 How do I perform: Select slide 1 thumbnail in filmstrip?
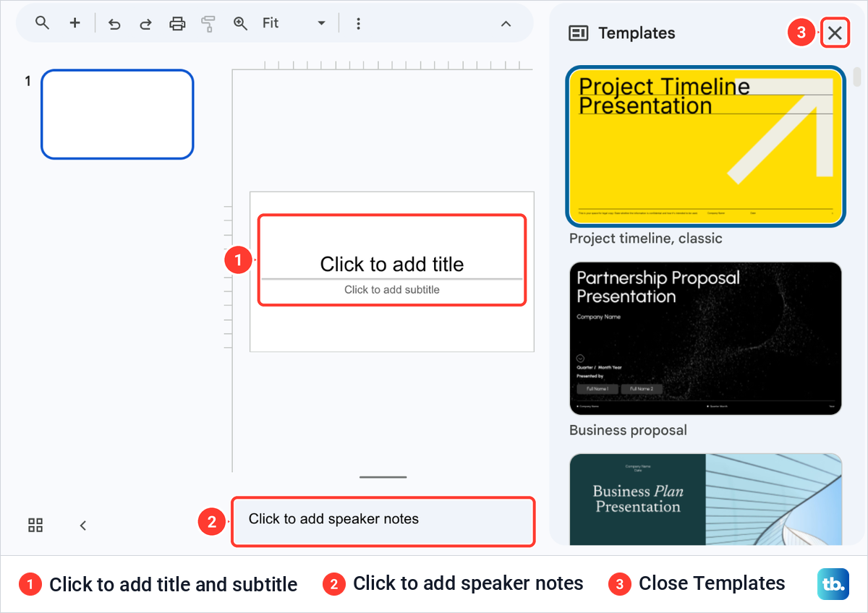point(117,114)
